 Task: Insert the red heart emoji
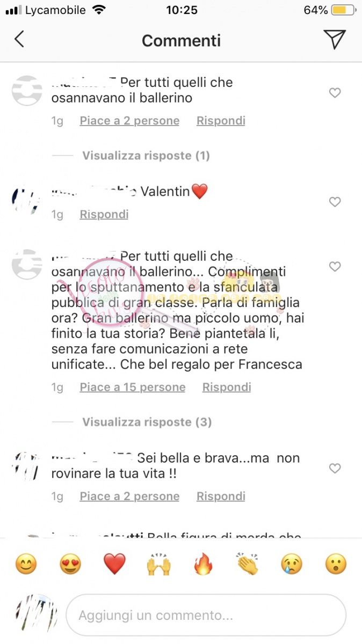click(x=114, y=565)
